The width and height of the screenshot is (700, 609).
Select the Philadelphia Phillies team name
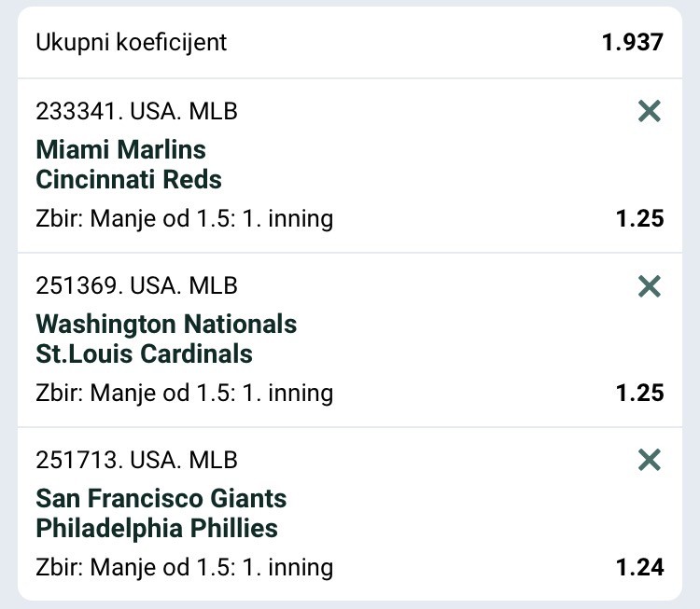(x=157, y=528)
